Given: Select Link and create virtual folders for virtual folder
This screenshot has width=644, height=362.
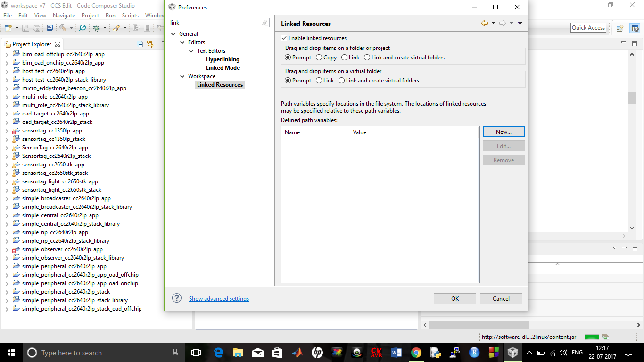Looking at the screenshot, I should 342,81.
